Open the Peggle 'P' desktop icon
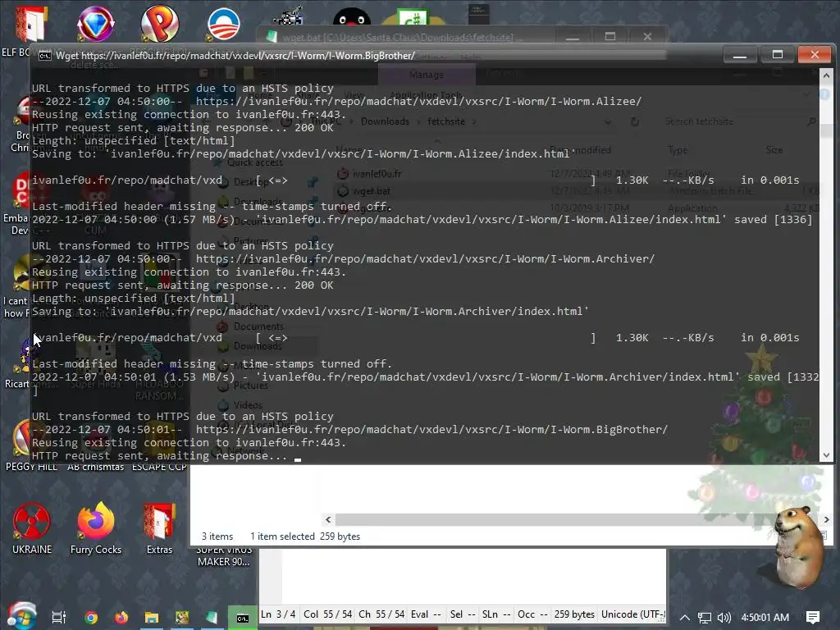The height and width of the screenshot is (630, 840). pos(160,24)
